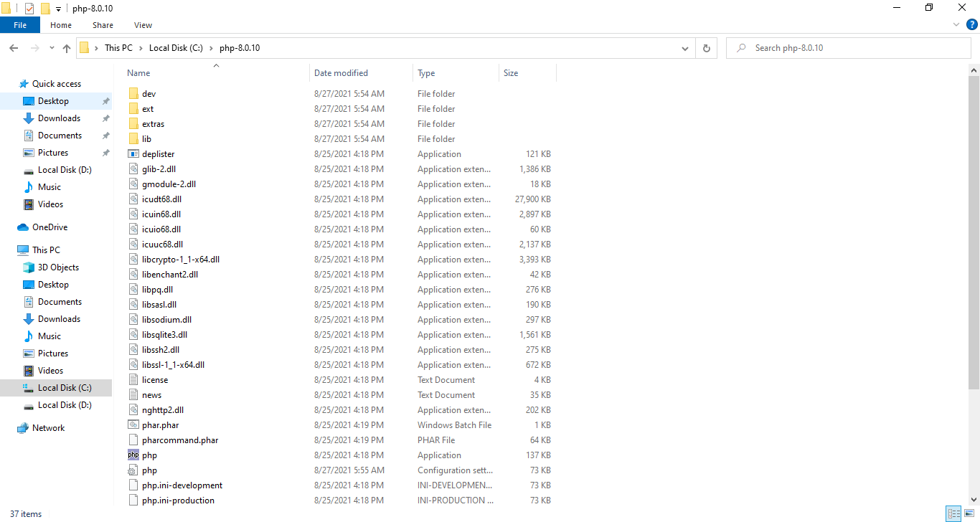Click the dev folder icon
Viewport: 980px width, 522px height.
pos(133,94)
